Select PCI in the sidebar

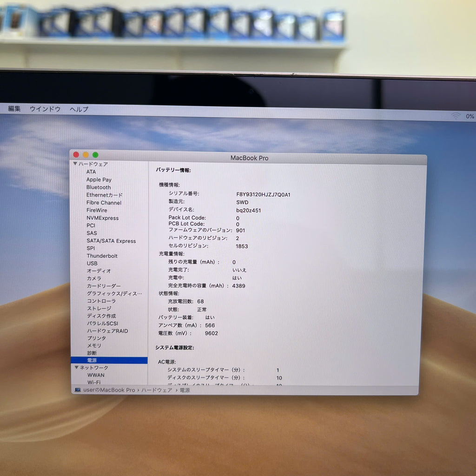91,225
